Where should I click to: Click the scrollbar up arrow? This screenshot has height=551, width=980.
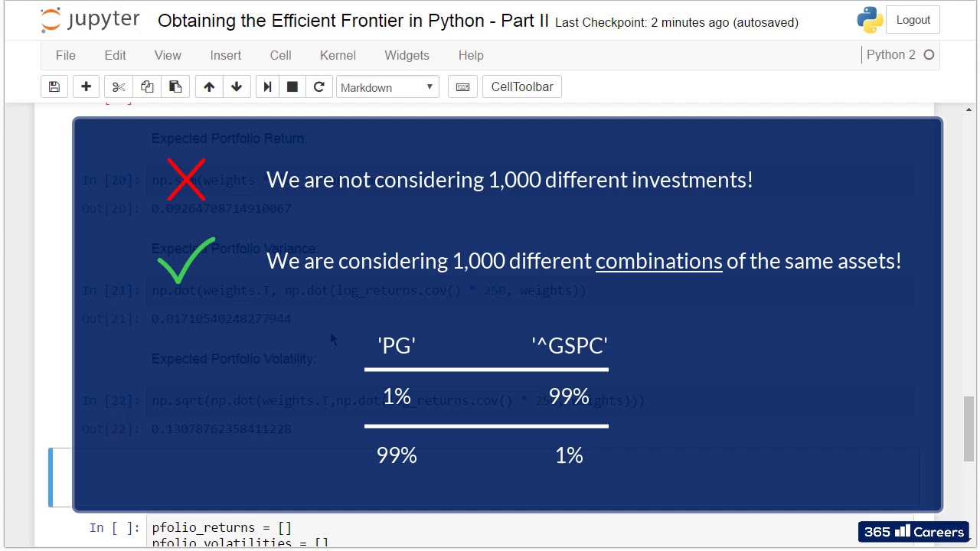(x=969, y=110)
